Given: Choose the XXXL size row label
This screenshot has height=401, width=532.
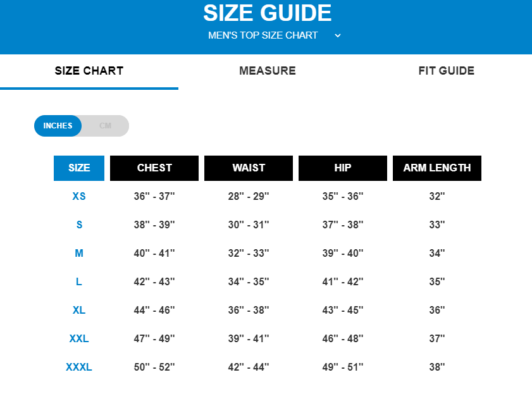Looking at the screenshot, I should pos(79,367).
